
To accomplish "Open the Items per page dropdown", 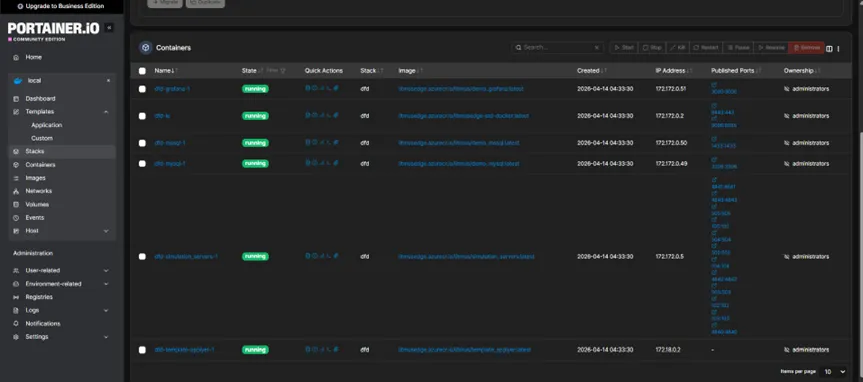I will click(833, 372).
